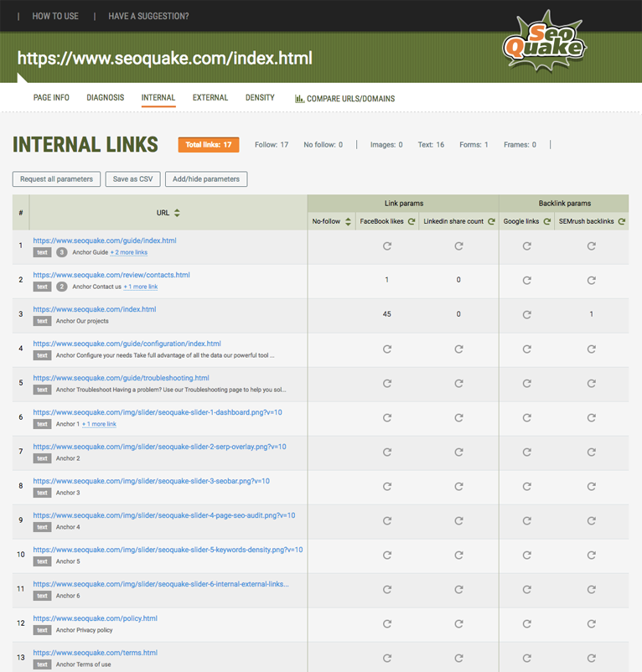Image resolution: width=642 pixels, height=672 pixels.
Task: Click 'Follow: 17' statistic
Action: 272,145
